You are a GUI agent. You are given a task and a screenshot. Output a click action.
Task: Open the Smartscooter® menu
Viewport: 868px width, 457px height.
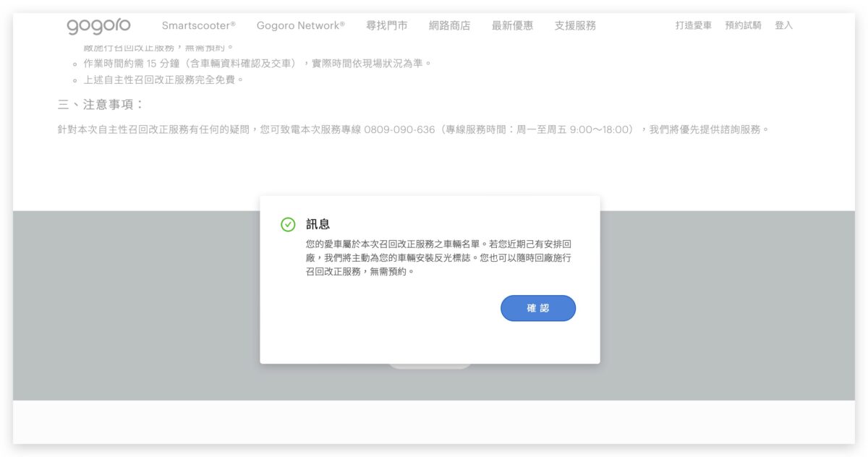(199, 25)
